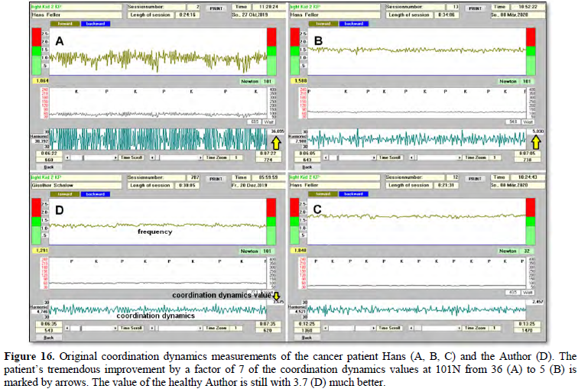This screenshot has width=578, height=392.
Task: Click Time Zoom value field in panel A
Action: tap(236, 157)
